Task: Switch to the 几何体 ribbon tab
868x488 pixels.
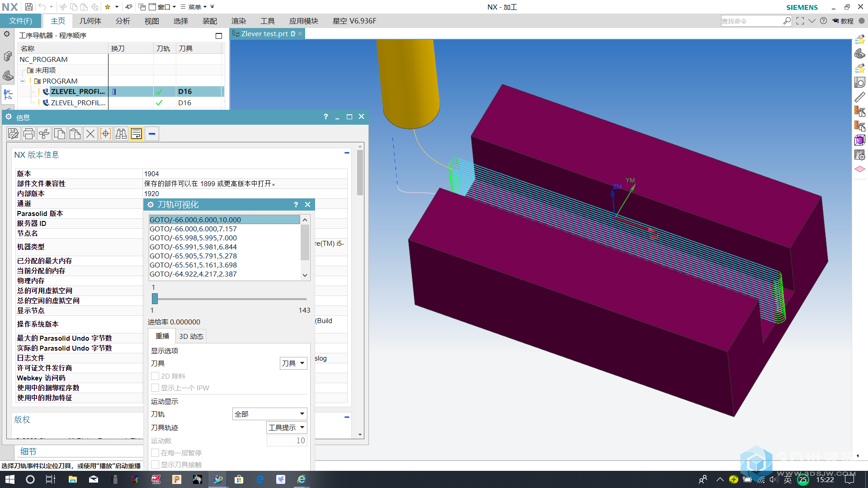Action: pyautogui.click(x=90, y=21)
